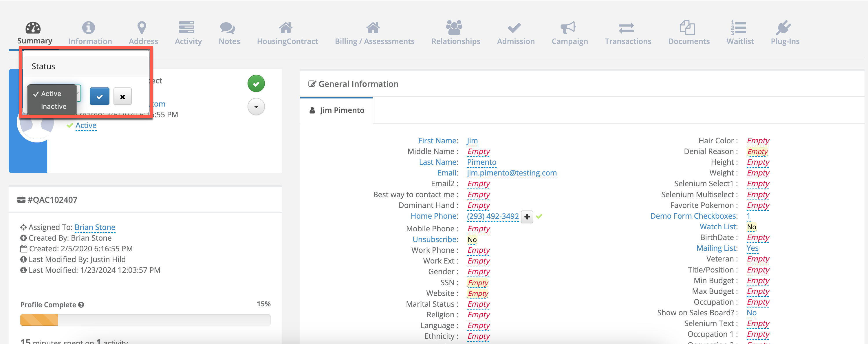Click the green circular checkmark button

tap(256, 84)
